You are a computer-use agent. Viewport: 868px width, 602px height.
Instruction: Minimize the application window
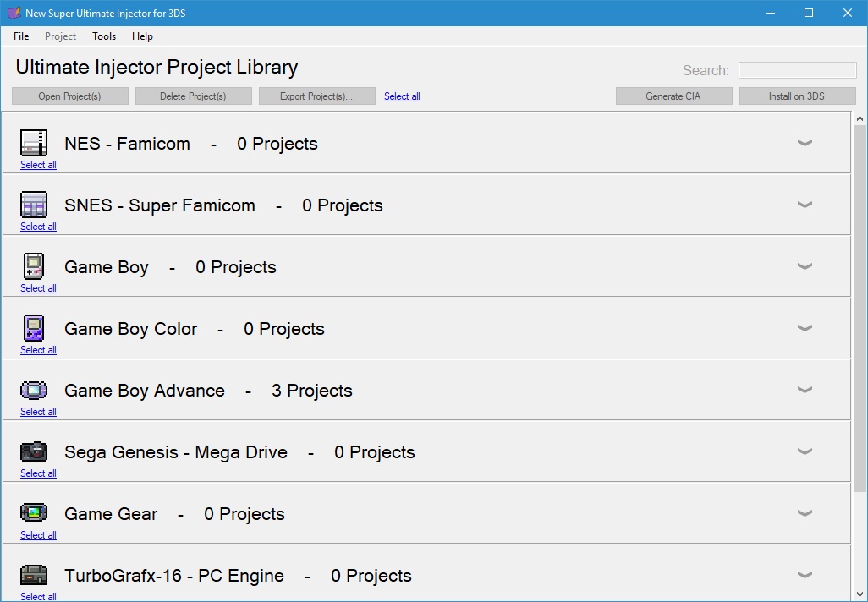[770, 13]
